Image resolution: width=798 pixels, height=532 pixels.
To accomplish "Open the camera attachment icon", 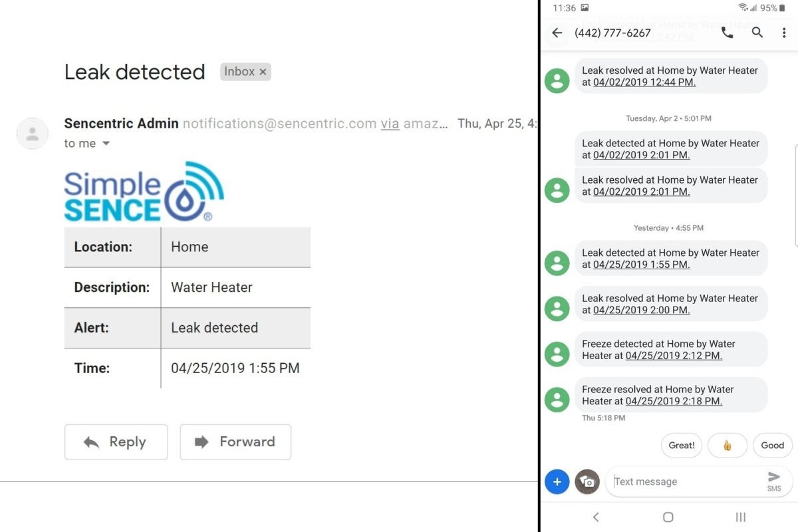I will (x=587, y=481).
